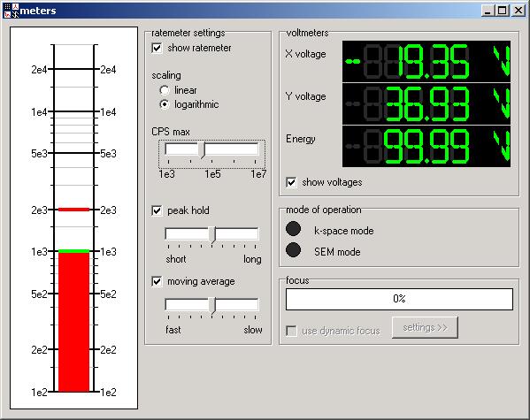
Task: Click the red peak hold marker on ratemeter
Action: pos(74,210)
